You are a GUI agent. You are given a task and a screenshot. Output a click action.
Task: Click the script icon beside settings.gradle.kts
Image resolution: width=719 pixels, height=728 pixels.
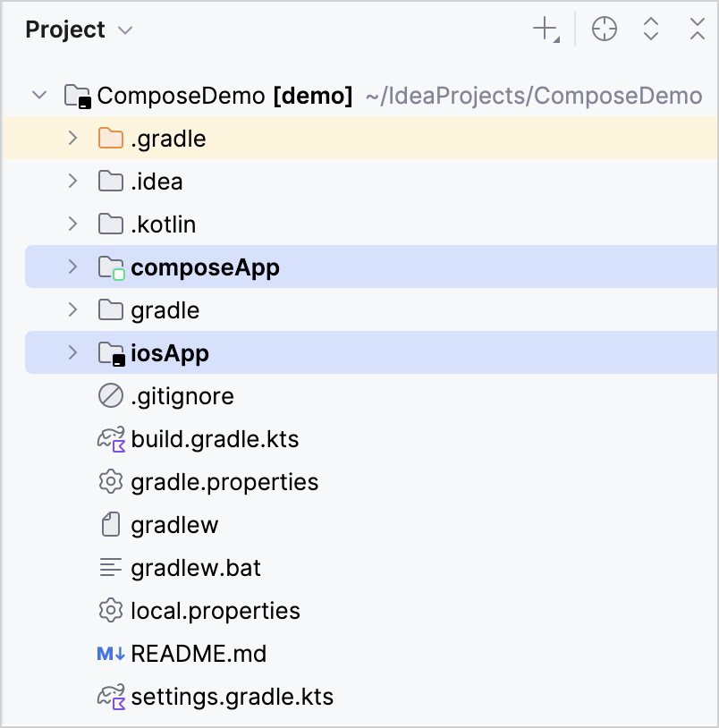coord(110,697)
